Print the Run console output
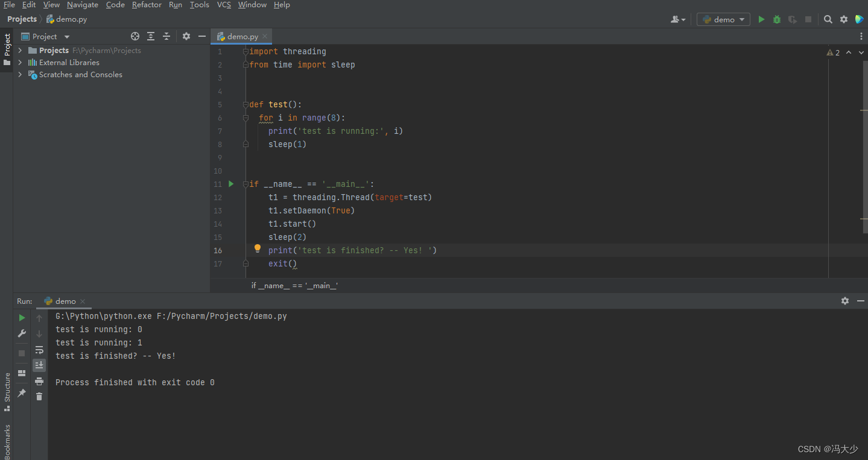 (39, 381)
